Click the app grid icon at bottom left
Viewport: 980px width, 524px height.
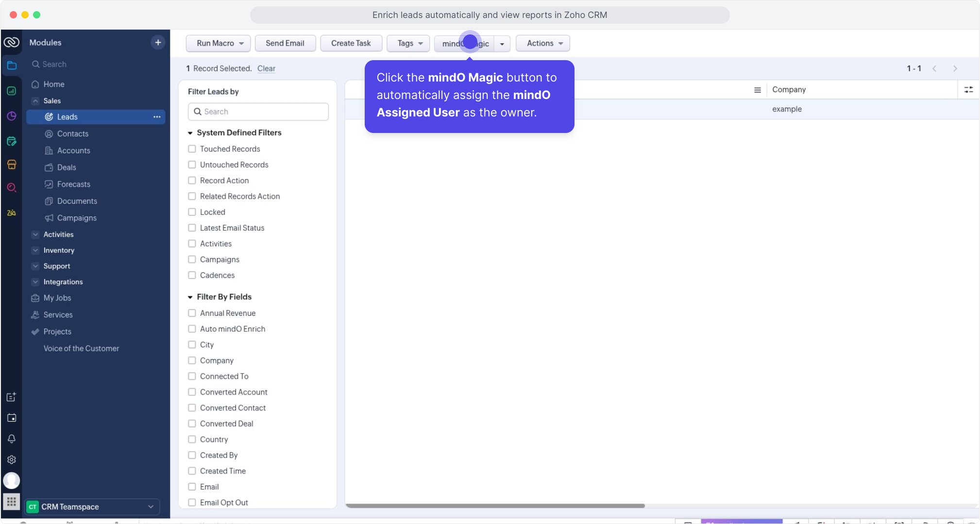pyautogui.click(x=12, y=501)
